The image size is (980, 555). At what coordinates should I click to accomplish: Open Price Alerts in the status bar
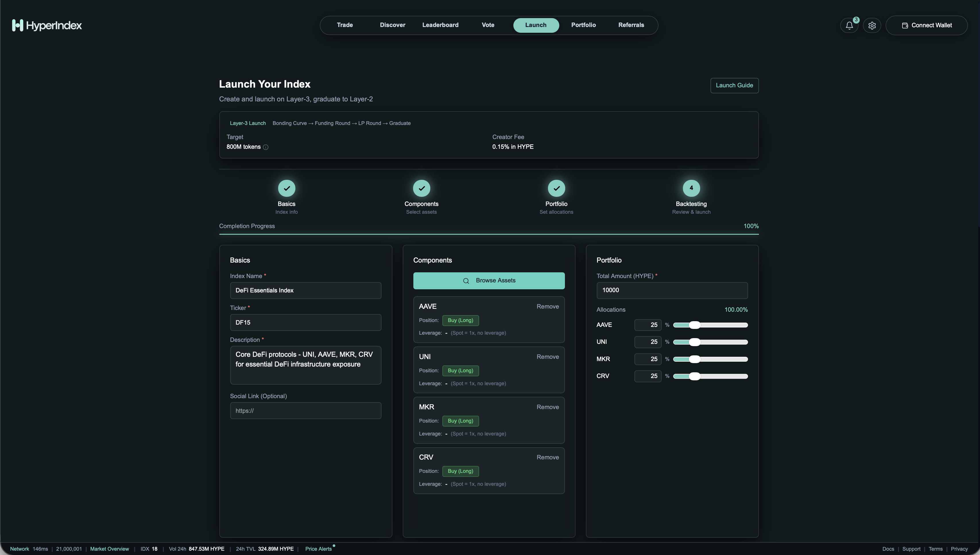[318, 548]
